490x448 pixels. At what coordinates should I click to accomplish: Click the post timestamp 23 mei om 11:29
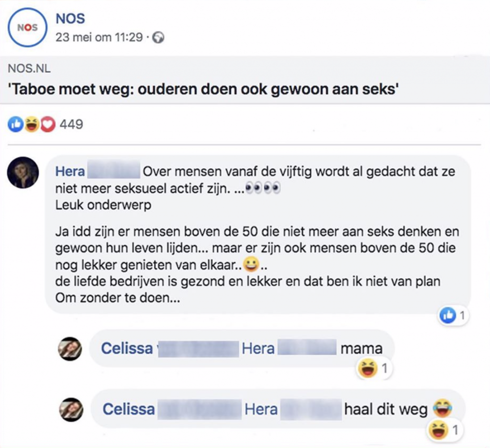[x=99, y=37]
